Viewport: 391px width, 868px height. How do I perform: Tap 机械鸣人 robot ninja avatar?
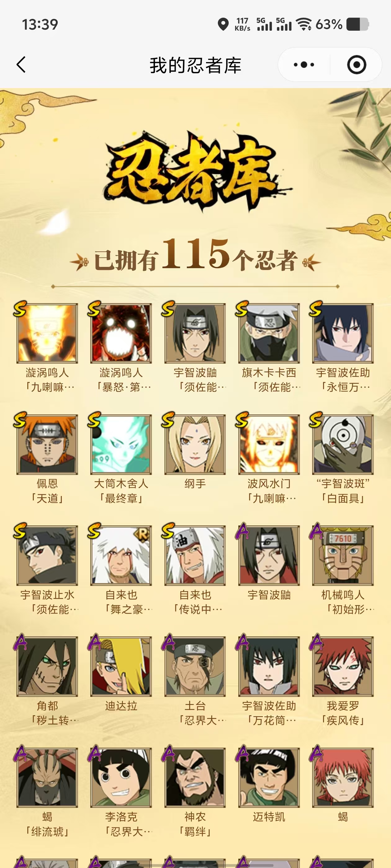[x=343, y=555]
